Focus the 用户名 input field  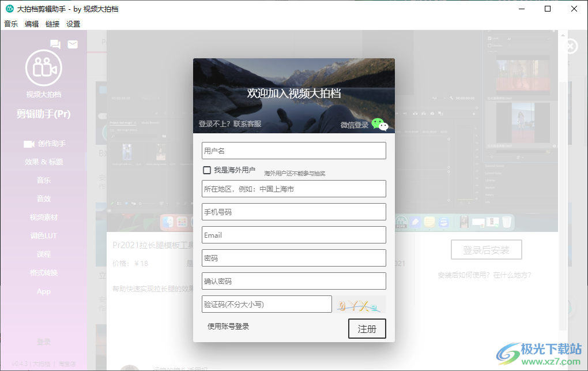[293, 151]
